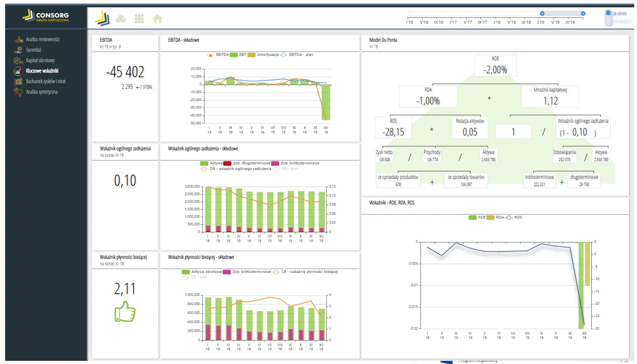637x364 pixels.
Task: Toggle Zob. krótkoterminowe in liquidity chart legend
Action: [x=247, y=272]
